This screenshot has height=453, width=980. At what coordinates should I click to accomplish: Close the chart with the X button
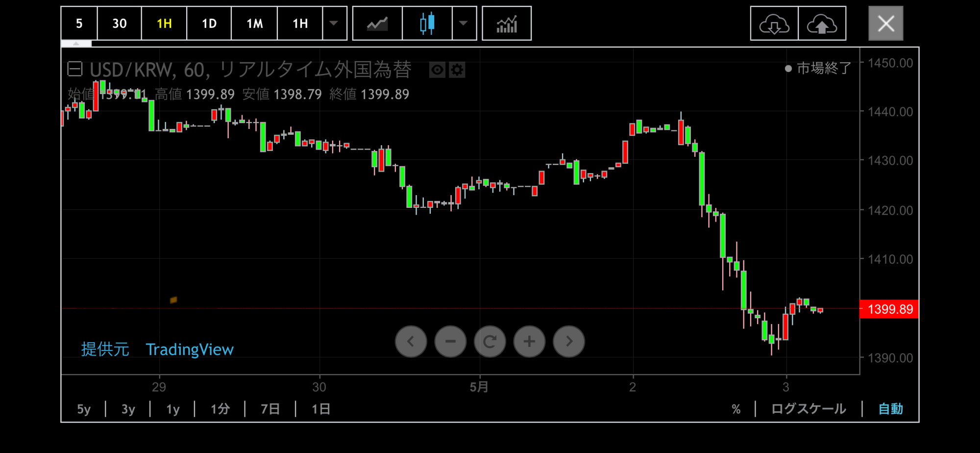point(886,24)
